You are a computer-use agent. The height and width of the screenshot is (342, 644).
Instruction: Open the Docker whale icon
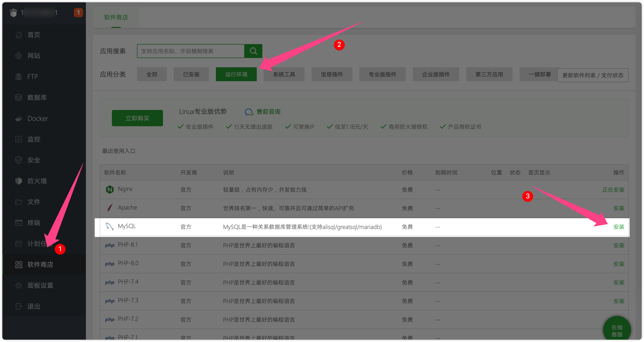19,118
